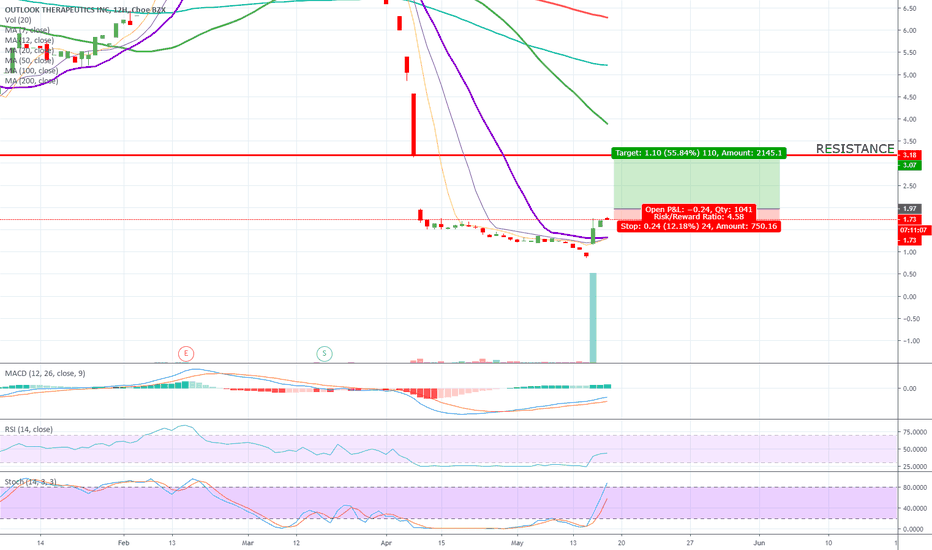Viewport: 932px width, 550px height.
Task: Click the Apr date on time axis
Action: click(x=386, y=543)
